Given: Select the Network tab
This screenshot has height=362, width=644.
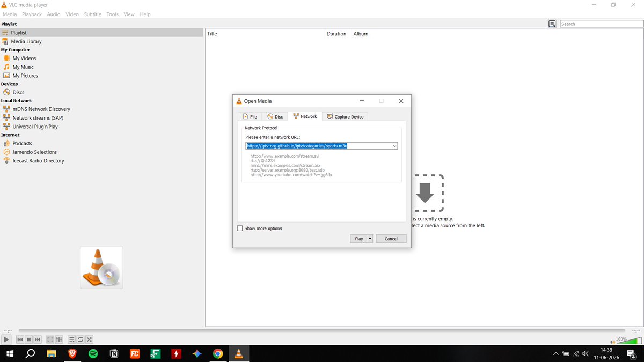Looking at the screenshot, I should (305, 116).
